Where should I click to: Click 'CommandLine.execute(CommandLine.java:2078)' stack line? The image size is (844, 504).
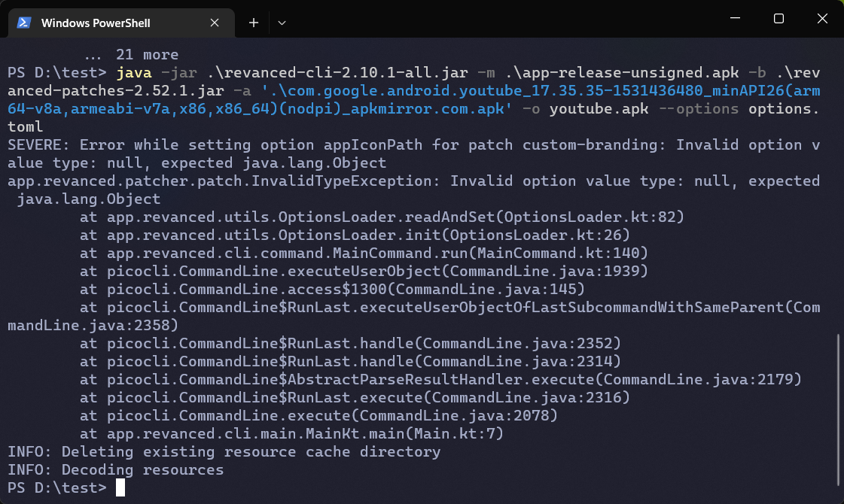click(318, 415)
